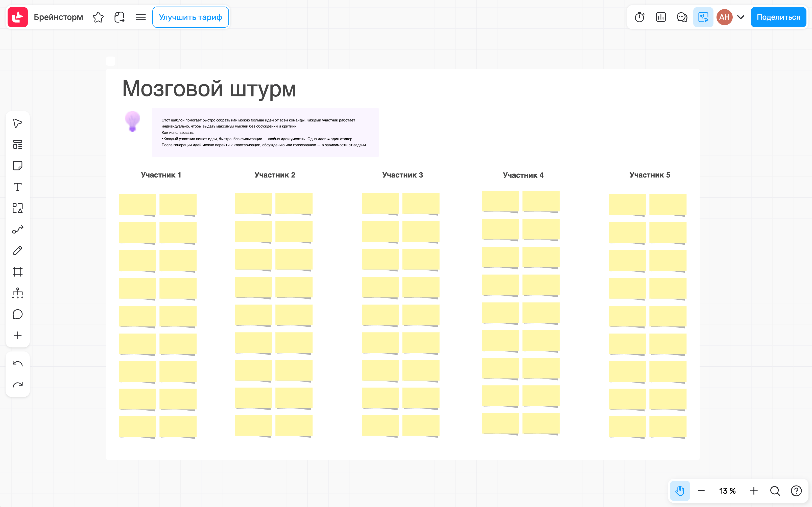Add a comment with comment tool
Image resolution: width=812 pixels, height=507 pixels.
(x=17, y=314)
